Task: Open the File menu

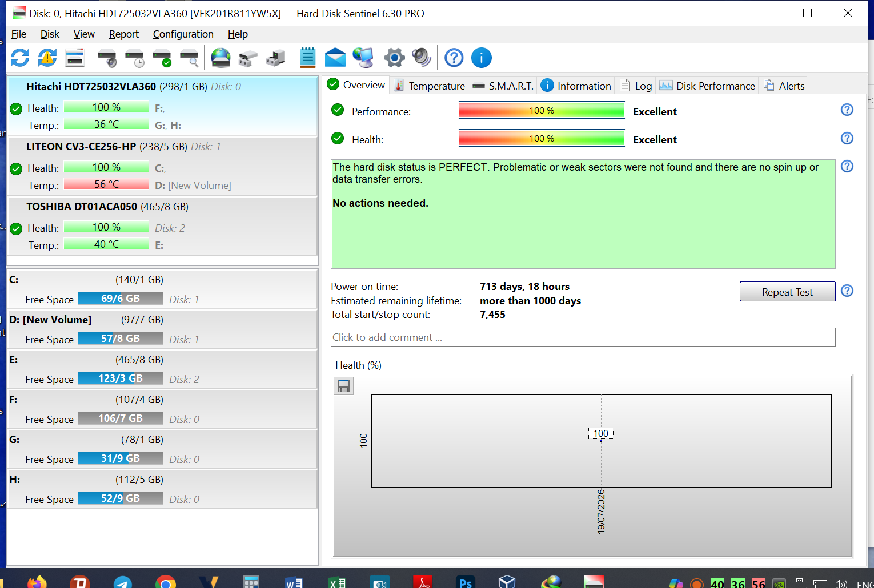Action: pos(19,34)
